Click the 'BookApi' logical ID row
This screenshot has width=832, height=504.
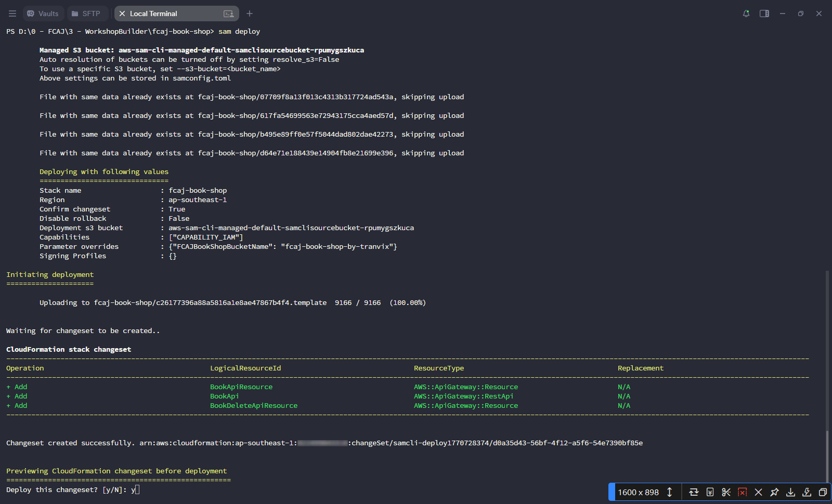225,396
